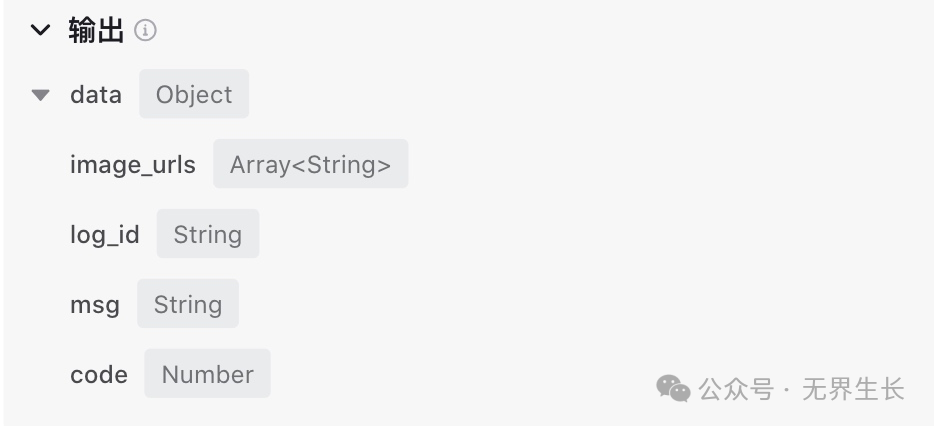Click the 输出 section heading

tap(96, 31)
